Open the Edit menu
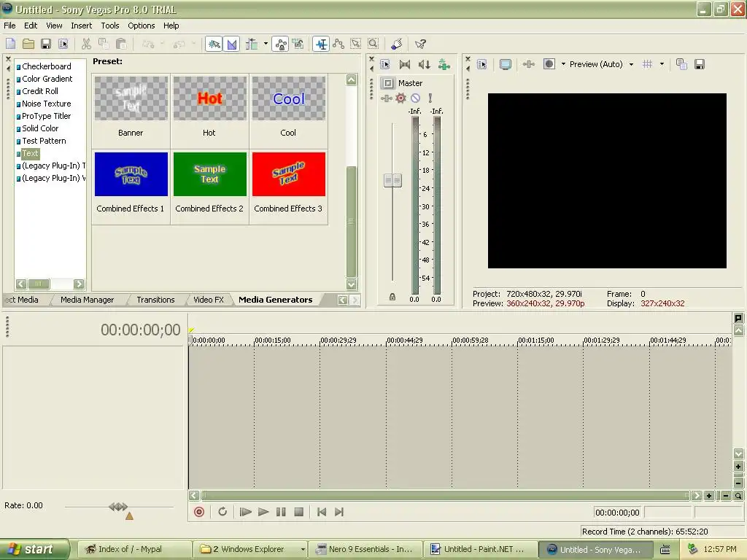 (31, 26)
